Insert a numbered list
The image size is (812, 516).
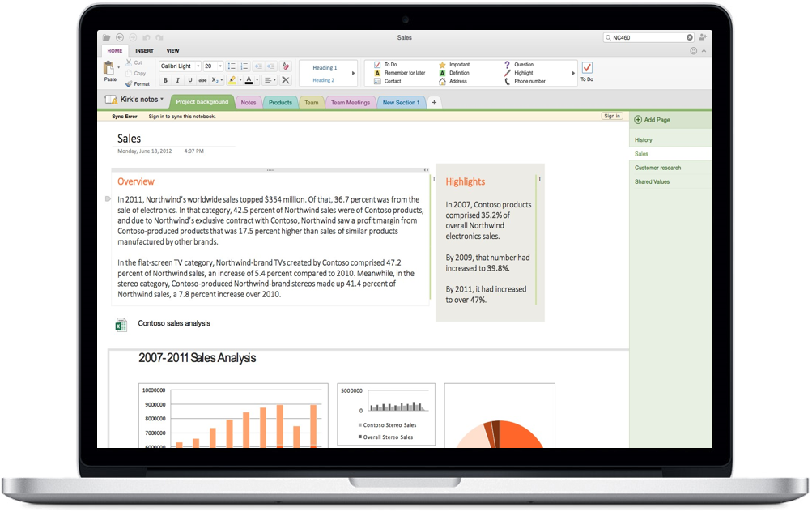[244, 66]
